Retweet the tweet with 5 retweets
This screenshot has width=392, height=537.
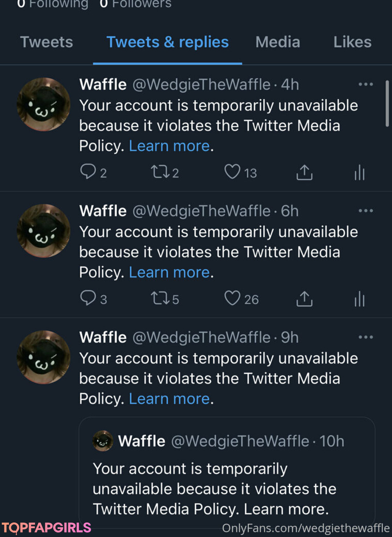point(160,298)
